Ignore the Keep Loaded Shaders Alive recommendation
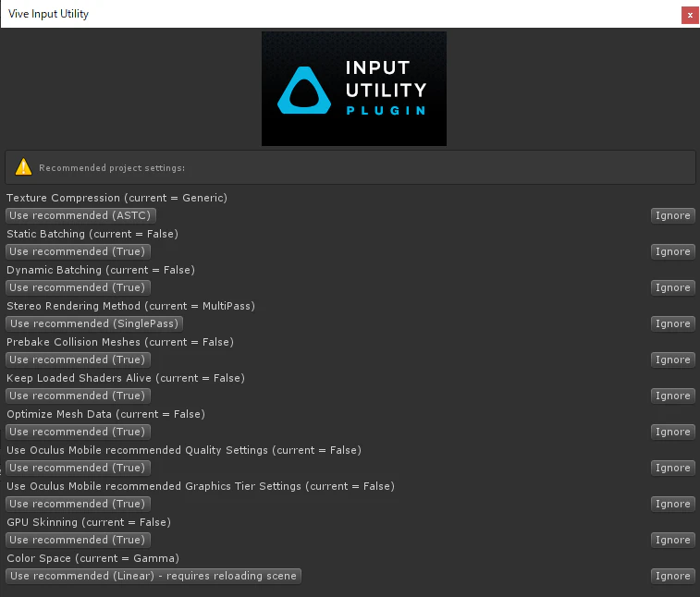This screenshot has width=700, height=597. 672,396
